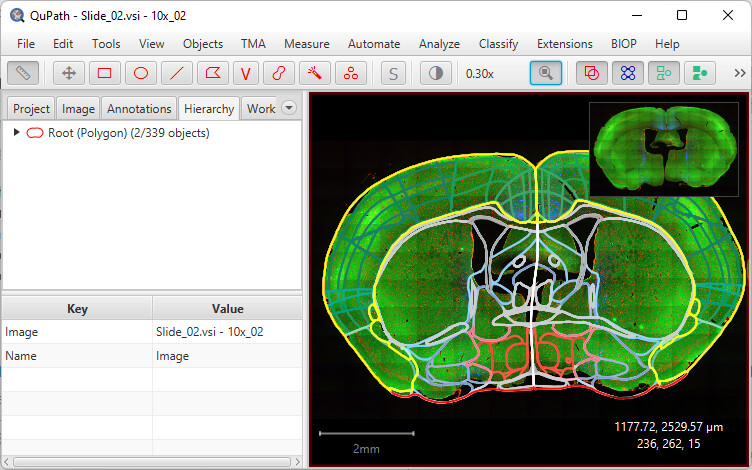Select the Rectangle annotation tool

(105, 73)
